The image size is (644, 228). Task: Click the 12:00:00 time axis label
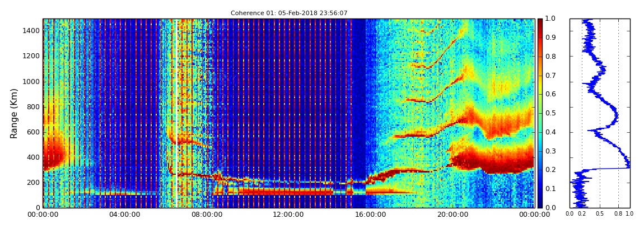coord(287,215)
